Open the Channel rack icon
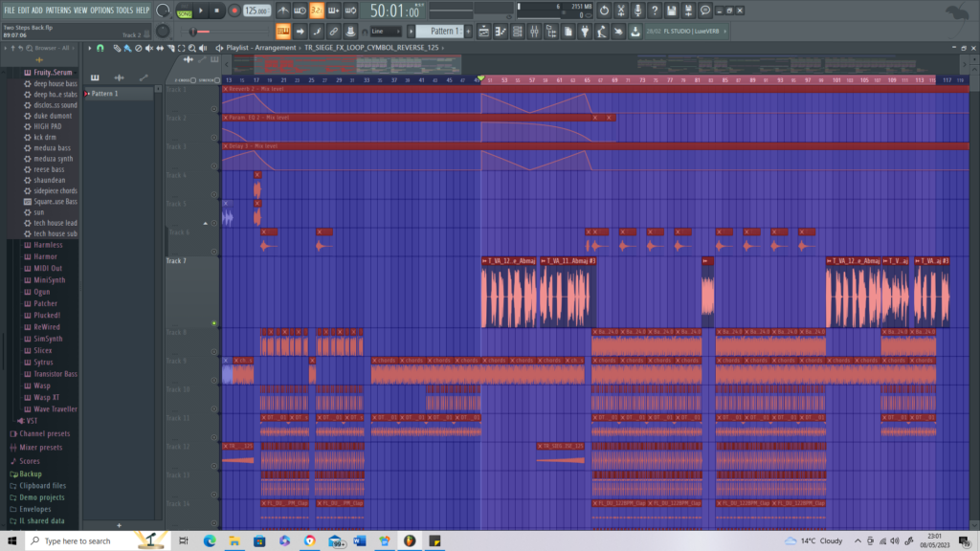 518,32
